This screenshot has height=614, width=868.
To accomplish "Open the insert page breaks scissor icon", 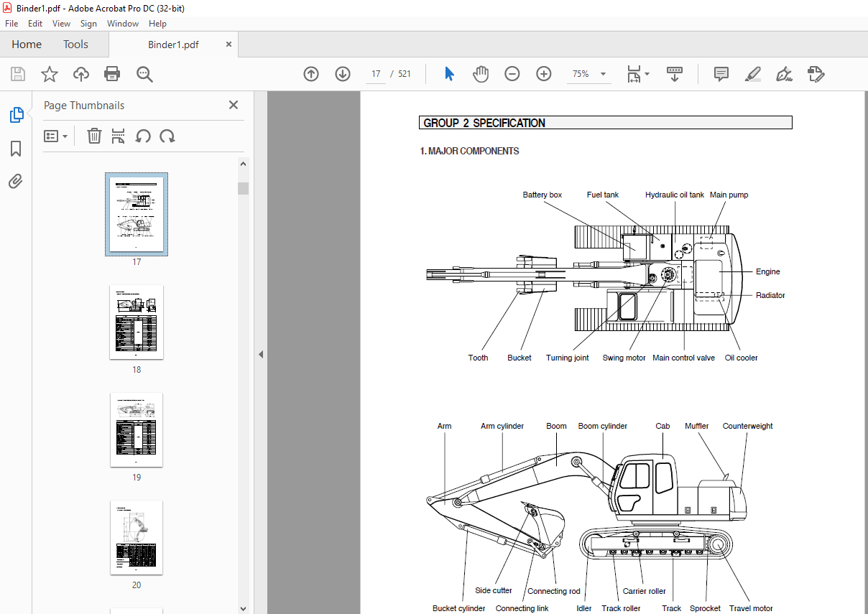I will coord(119,136).
